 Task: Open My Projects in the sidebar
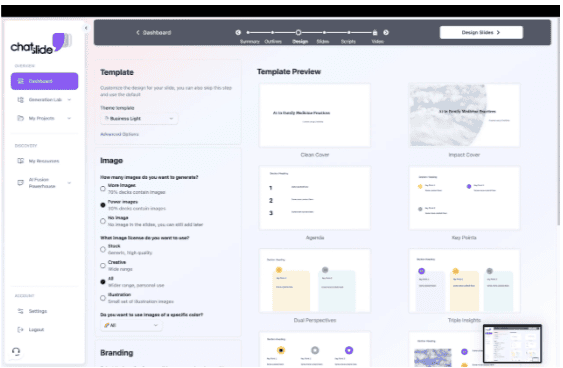coord(45,118)
